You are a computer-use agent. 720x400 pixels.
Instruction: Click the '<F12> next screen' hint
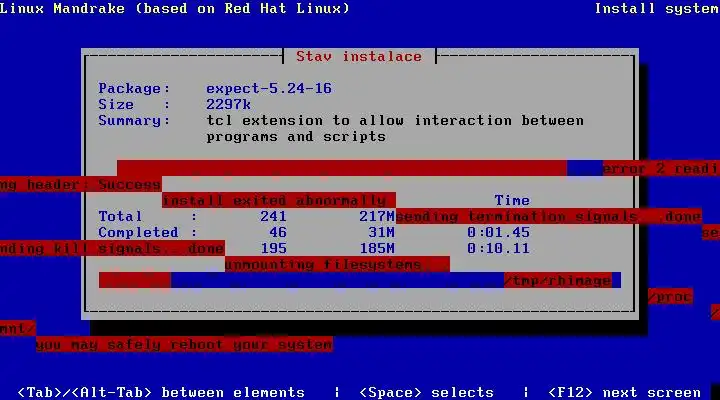click(x=624, y=392)
